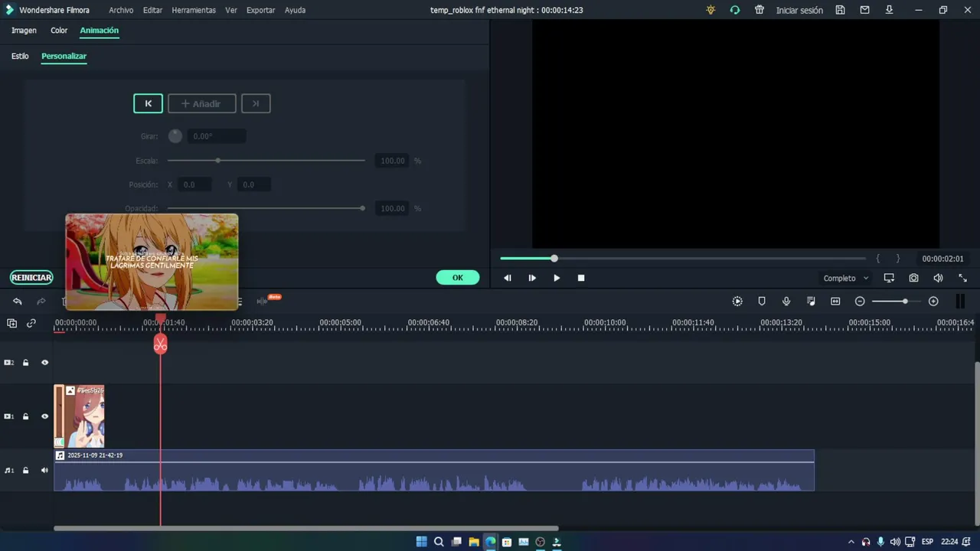Open messages envelope icon

tap(864, 10)
